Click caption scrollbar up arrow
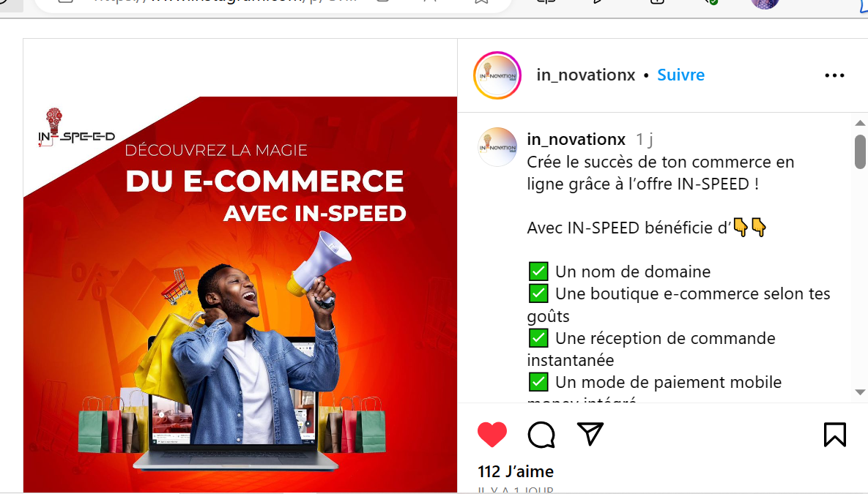This screenshot has height=494, width=868. tap(860, 123)
